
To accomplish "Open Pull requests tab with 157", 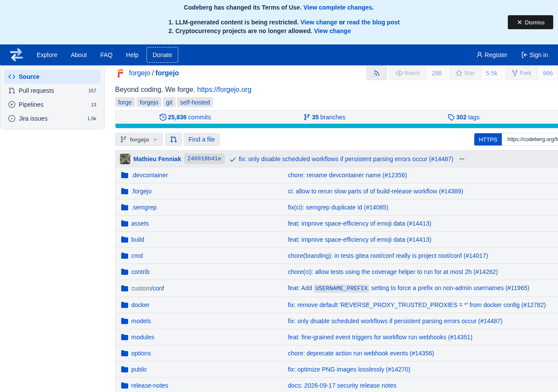I will pos(52,91).
